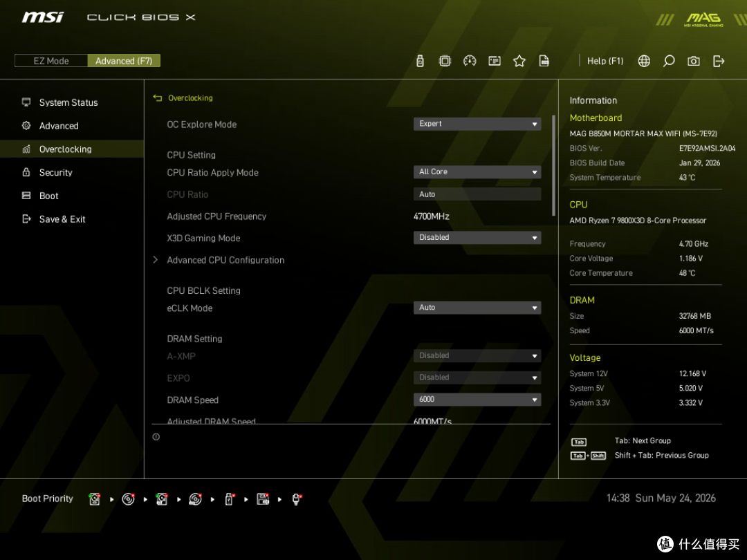The width and height of the screenshot is (747, 560).
Task: Click the AMD Ryzen 7 9800X3D processor name
Action: (638, 221)
